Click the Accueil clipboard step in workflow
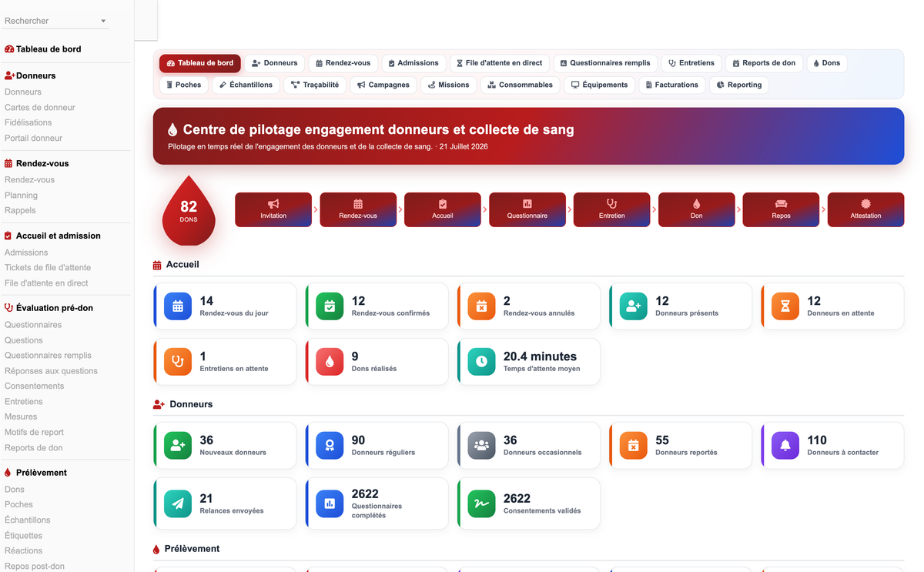The width and height of the screenshot is (924, 572). click(x=443, y=209)
